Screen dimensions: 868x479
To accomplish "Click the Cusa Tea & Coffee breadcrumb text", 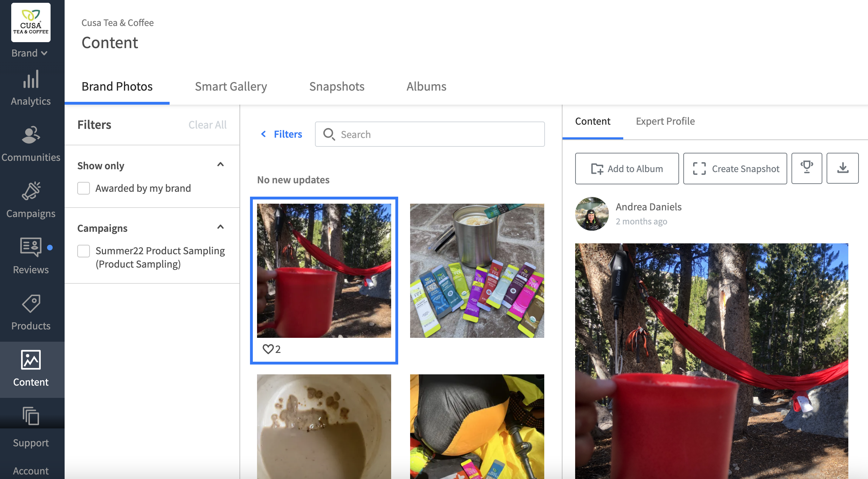I will (118, 23).
